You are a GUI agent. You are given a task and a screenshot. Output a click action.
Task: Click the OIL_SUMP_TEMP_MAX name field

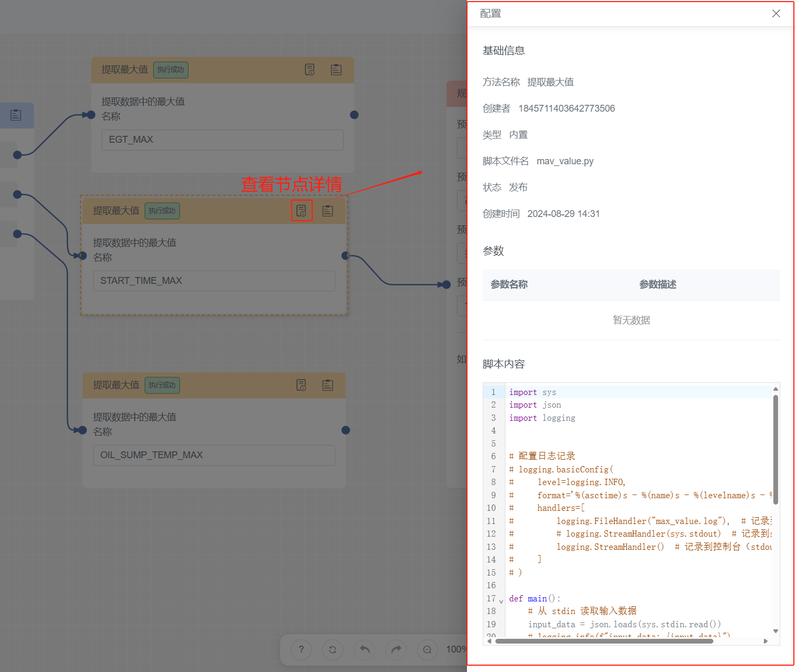pos(214,455)
